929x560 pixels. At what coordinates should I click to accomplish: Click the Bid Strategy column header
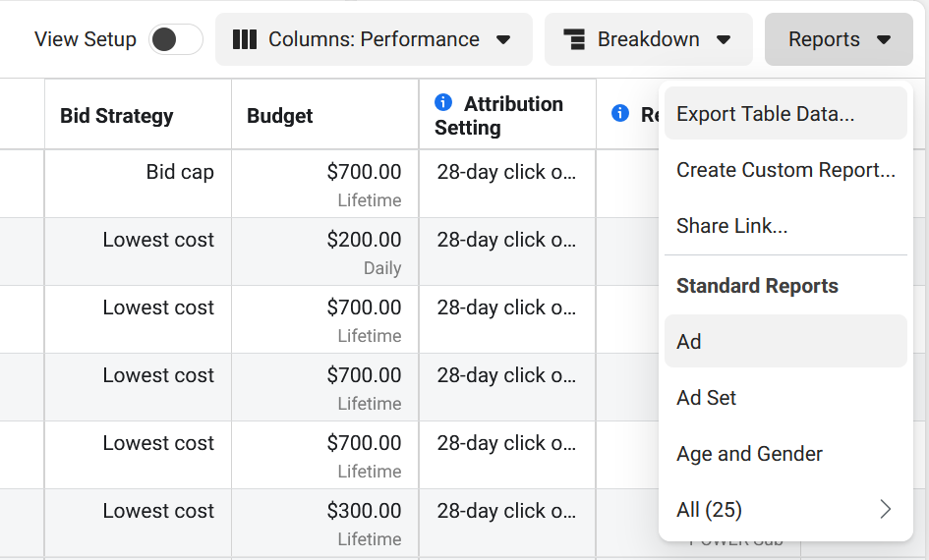117,116
